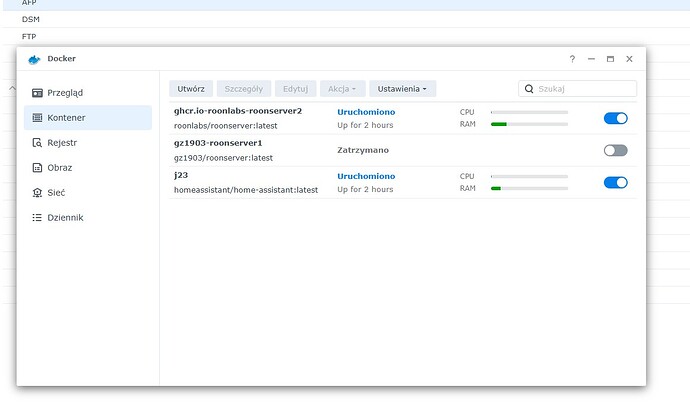Expand the Ustawienia dropdown

tap(402, 89)
